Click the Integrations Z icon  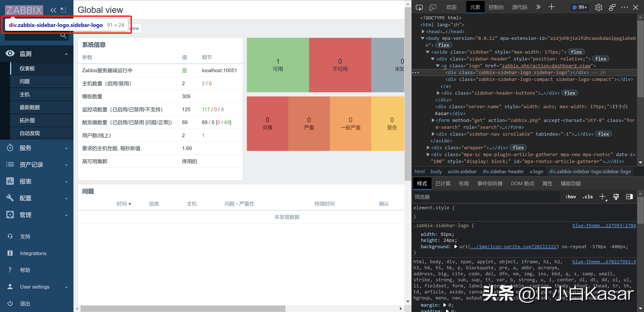(x=10, y=253)
